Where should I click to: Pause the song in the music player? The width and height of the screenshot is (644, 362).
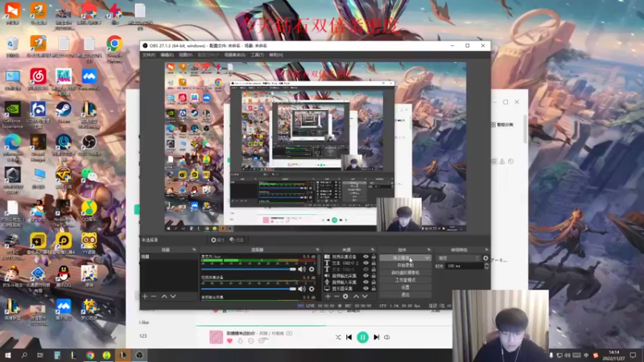coord(363,337)
